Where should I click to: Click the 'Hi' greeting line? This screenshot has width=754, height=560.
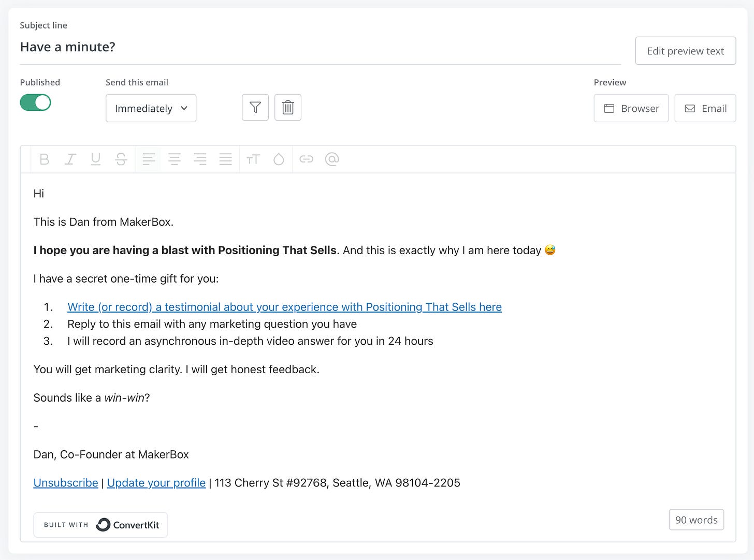[39, 194]
